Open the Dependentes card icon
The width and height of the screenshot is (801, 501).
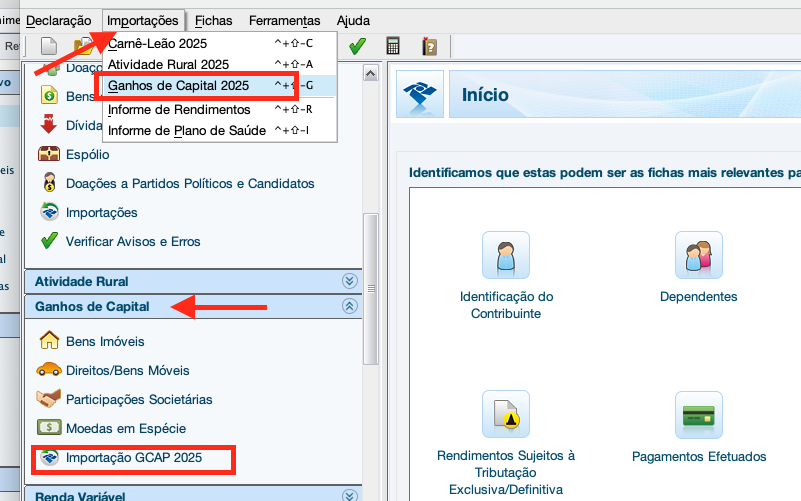pyautogui.click(x=698, y=255)
